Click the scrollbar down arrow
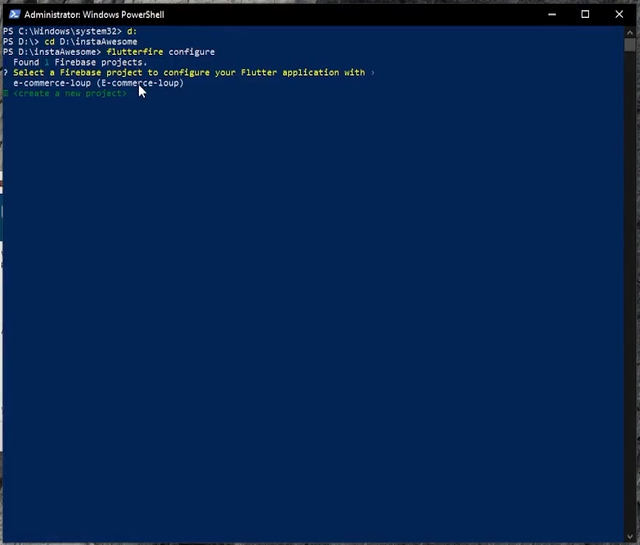 click(x=630, y=536)
